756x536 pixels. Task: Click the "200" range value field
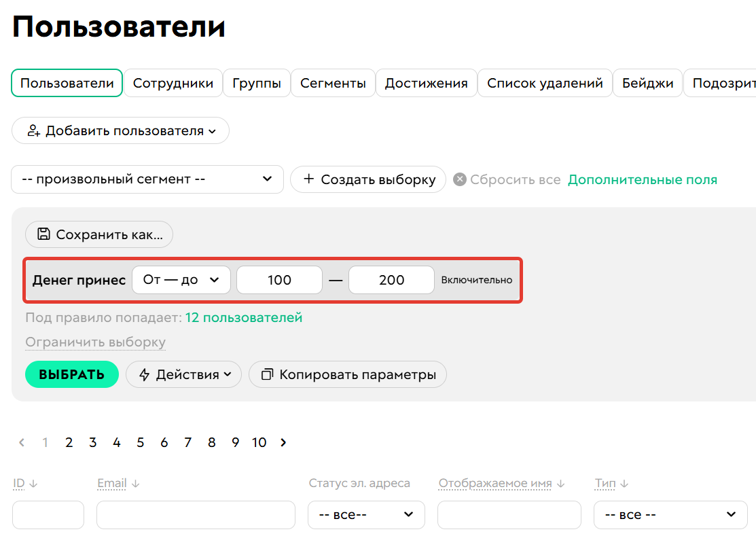[391, 279]
